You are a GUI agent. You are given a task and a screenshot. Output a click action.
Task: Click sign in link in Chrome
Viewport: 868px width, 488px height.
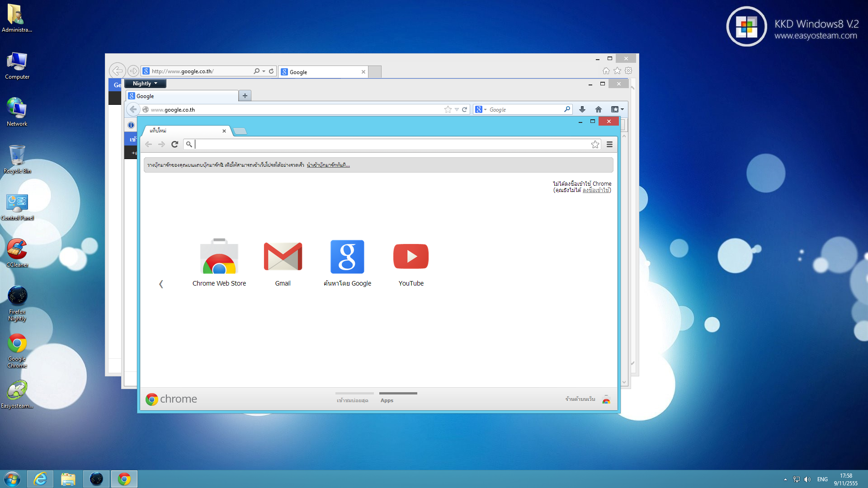tap(595, 190)
